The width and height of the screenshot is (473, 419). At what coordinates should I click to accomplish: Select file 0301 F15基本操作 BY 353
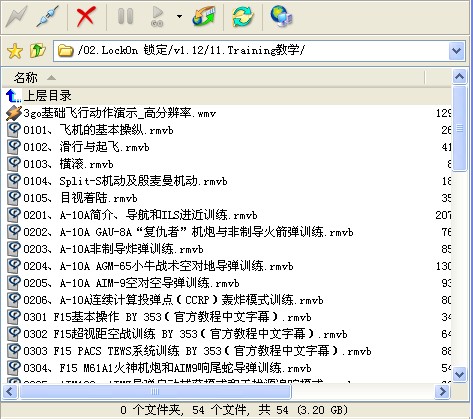pos(167,317)
